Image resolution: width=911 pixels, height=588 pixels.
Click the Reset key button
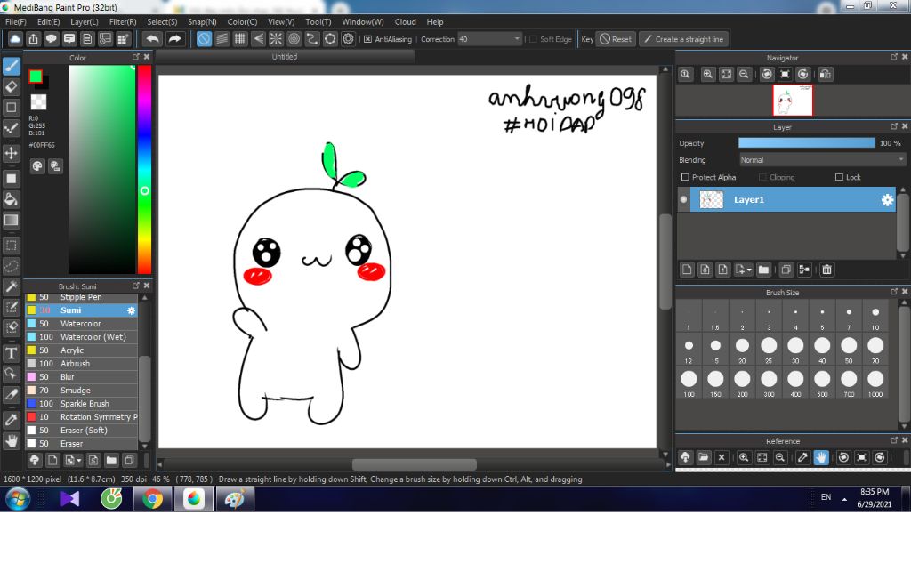click(x=616, y=39)
